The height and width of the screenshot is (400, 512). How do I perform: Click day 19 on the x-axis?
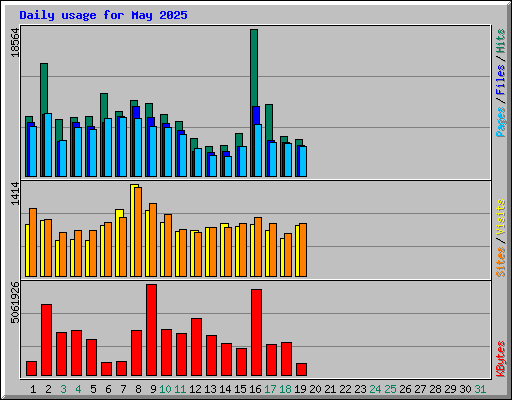300,389
